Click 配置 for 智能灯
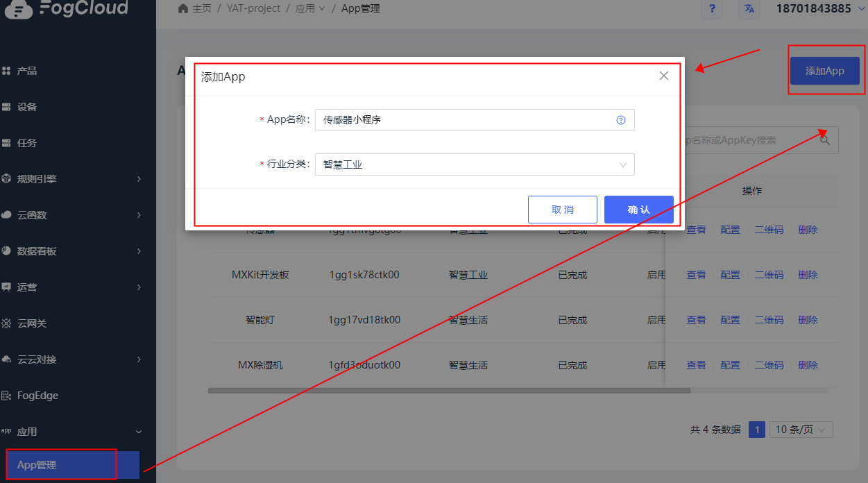This screenshot has width=868, height=483. pos(730,320)
